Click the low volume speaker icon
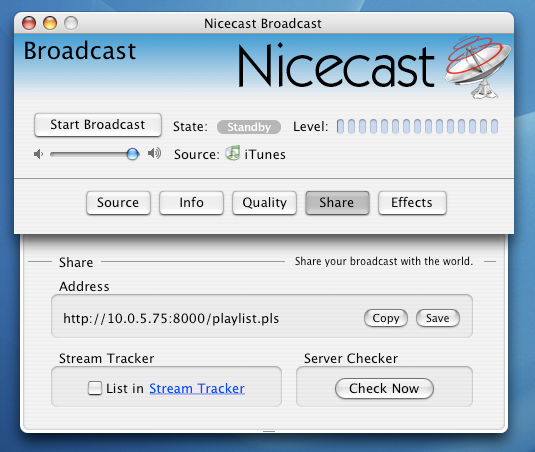The height and width of the screenshot is (452, 535). [38, 154]
